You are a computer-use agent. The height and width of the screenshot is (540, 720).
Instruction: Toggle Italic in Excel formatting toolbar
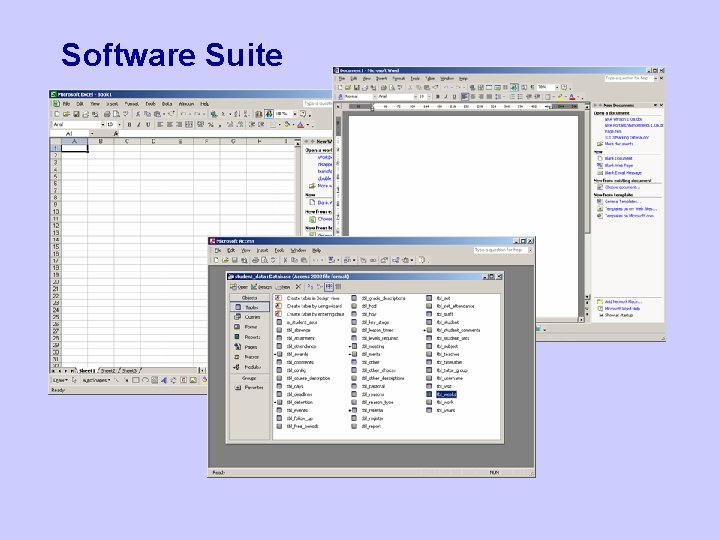tap(139, 124)
